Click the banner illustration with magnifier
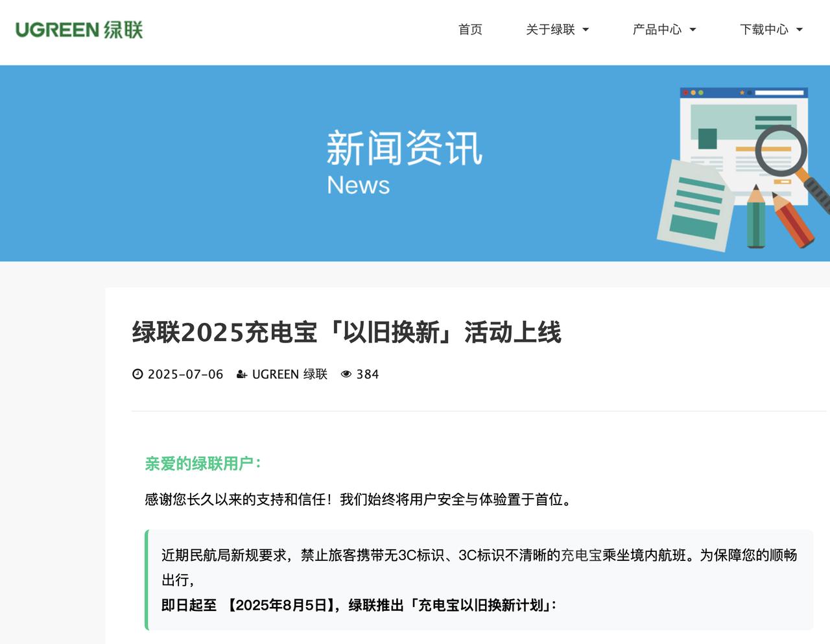830x644 pixels. click(x=743, y=169)
